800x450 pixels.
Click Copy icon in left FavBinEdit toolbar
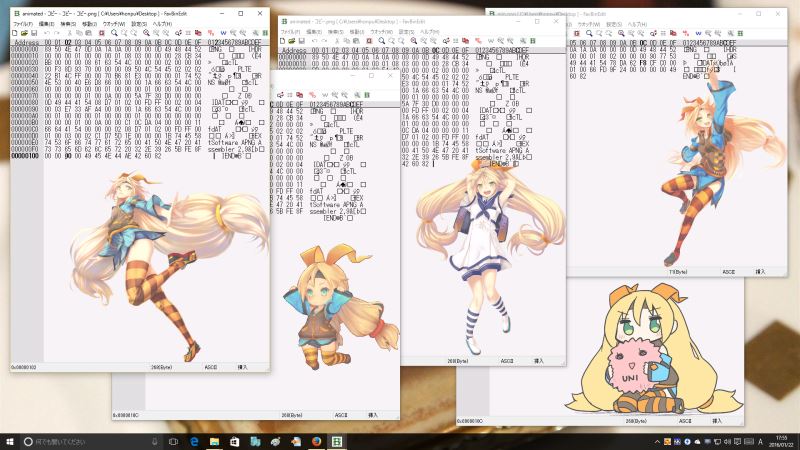point(79,33)
